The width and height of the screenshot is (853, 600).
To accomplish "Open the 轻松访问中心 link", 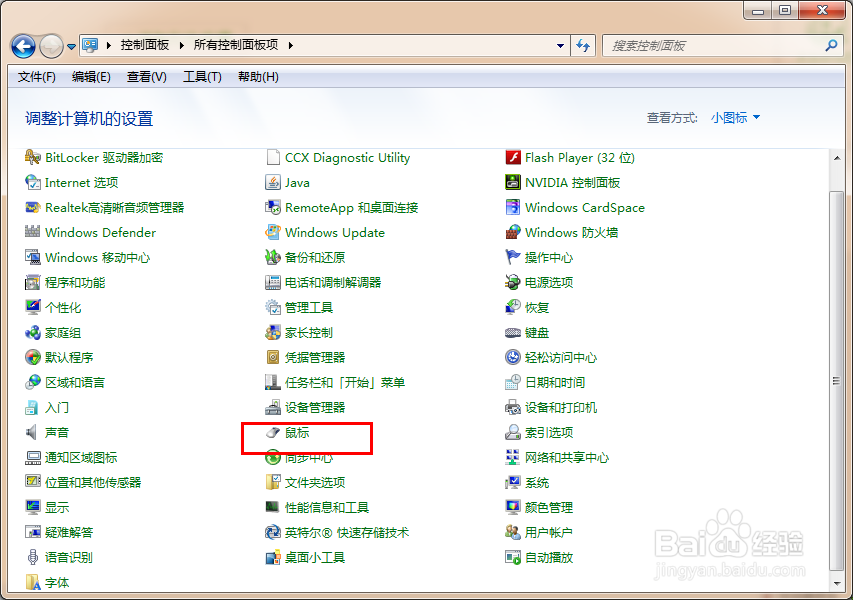I will tap(560, 357).
